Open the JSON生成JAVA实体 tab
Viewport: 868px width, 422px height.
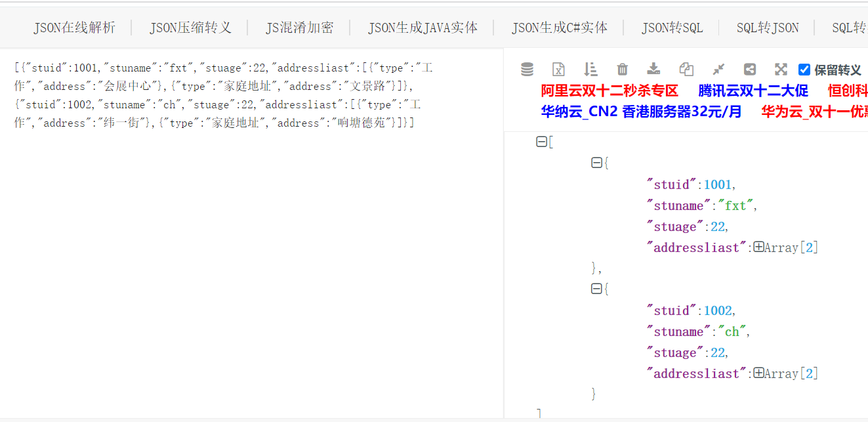point(423,27)
